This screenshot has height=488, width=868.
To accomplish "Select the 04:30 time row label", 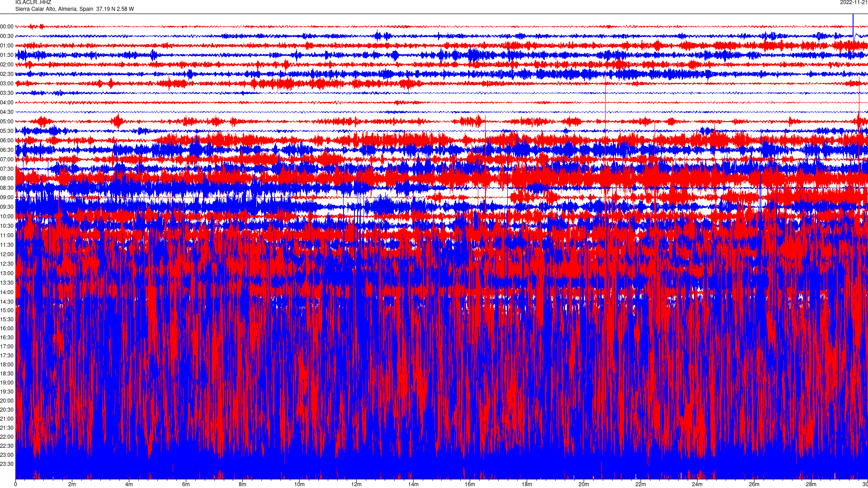I will (x=7, y=112).
